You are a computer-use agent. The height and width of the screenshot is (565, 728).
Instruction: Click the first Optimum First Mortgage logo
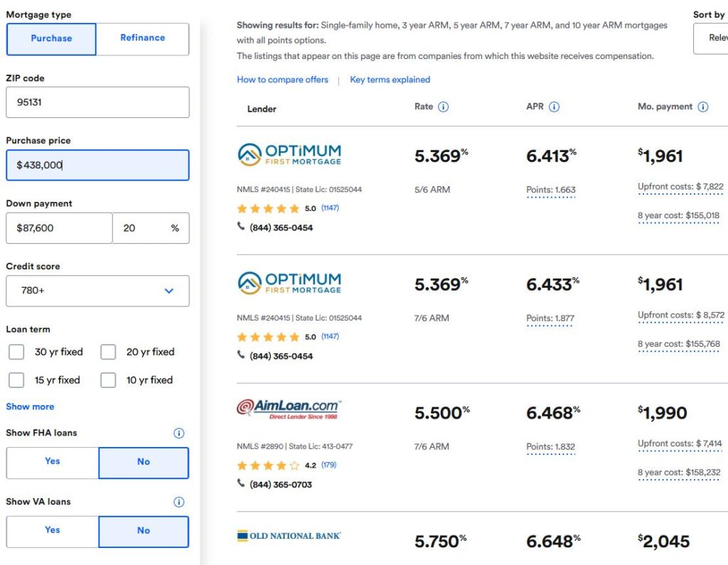289,154
